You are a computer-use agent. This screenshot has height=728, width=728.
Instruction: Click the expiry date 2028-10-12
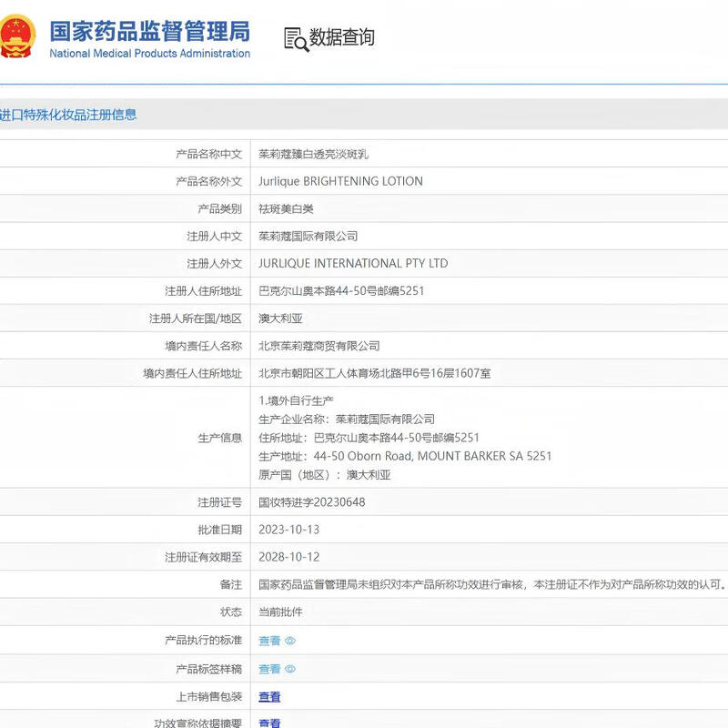tap(288, 557)
